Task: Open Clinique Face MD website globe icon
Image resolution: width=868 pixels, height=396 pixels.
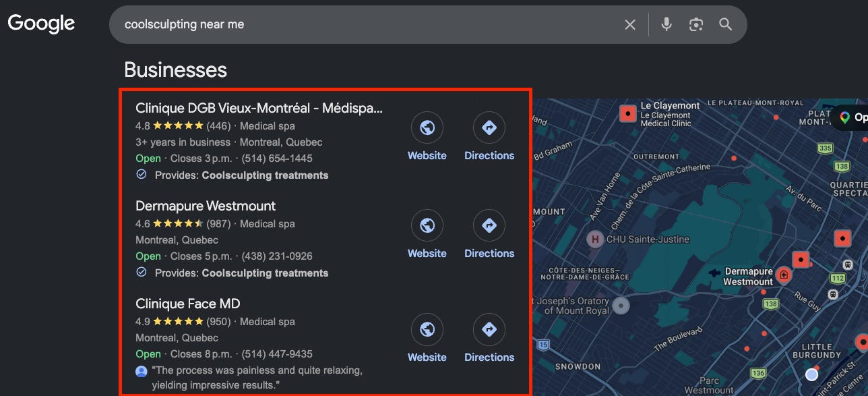Action: [427, 329]
